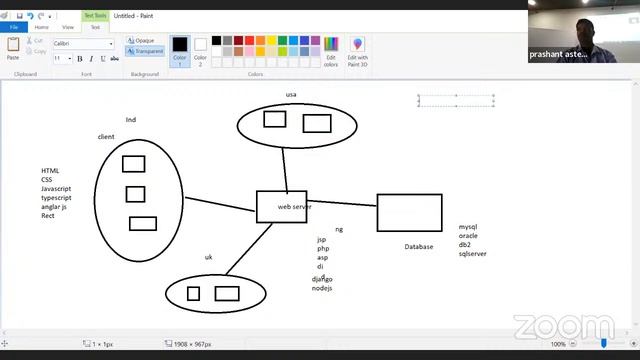The height and width of the screenshot is (360, 640).
Task: Pick the lime color swatch
Action: [282, 51]
